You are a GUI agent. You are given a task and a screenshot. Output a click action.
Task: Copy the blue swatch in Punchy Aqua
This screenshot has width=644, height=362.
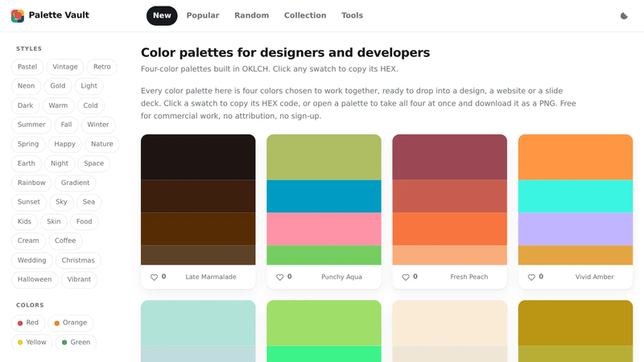pos(324,196)
